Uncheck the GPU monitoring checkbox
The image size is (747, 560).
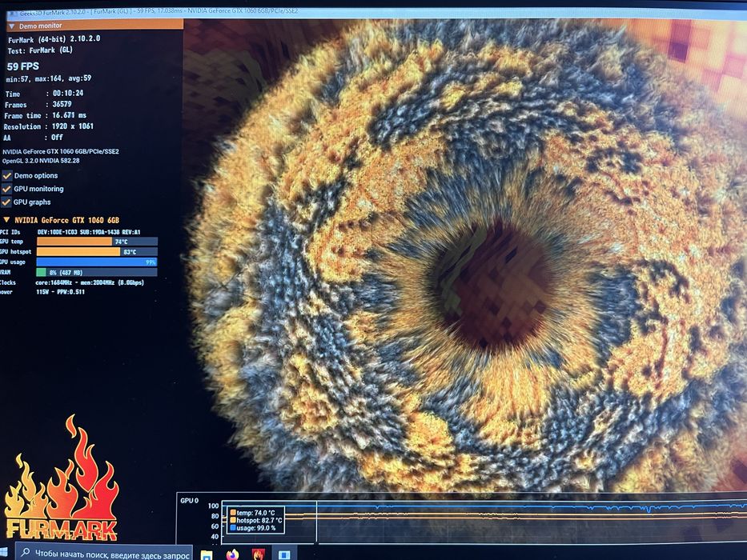(6, 189)
